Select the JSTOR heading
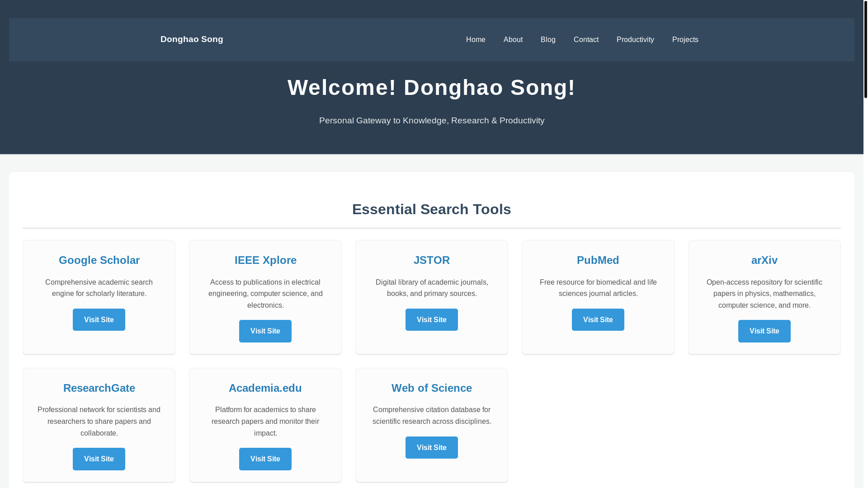Screen dimensions: 868x488 (432, 260)
